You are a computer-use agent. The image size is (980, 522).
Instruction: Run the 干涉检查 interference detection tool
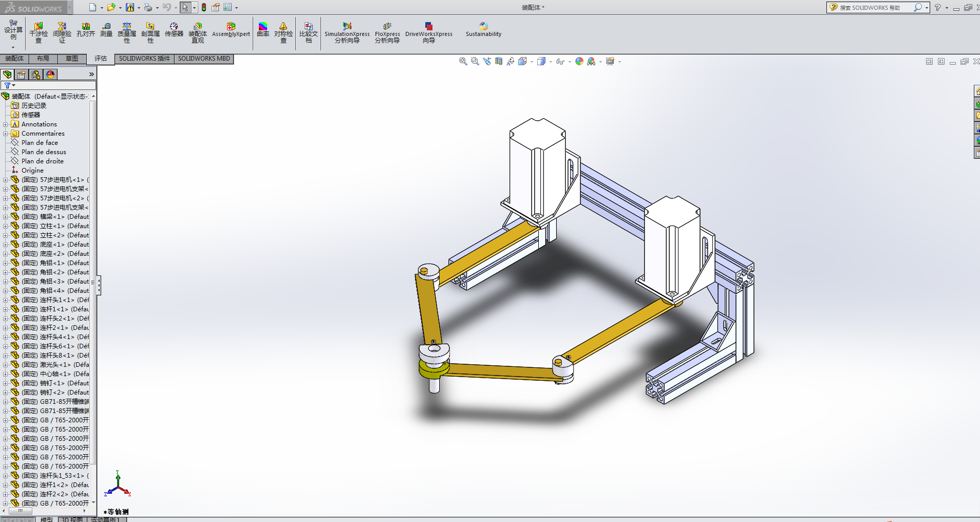[39, 32]
